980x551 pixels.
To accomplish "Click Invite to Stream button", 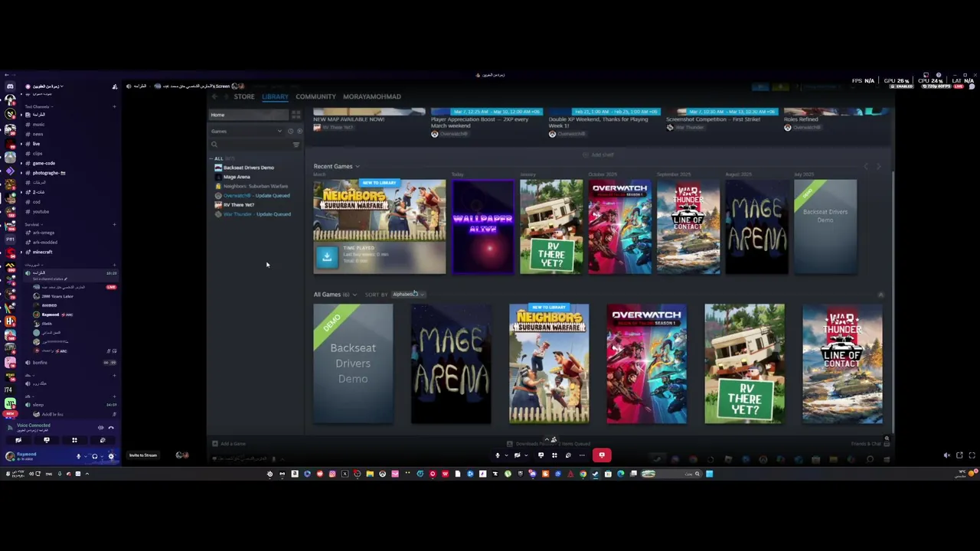I will (x=143, y=455).
